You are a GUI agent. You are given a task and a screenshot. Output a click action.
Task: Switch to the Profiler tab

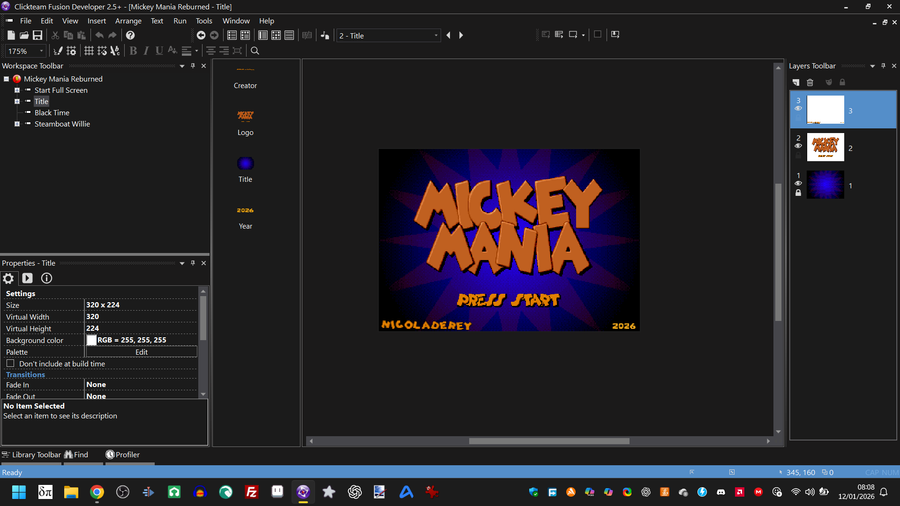(122, 454)
